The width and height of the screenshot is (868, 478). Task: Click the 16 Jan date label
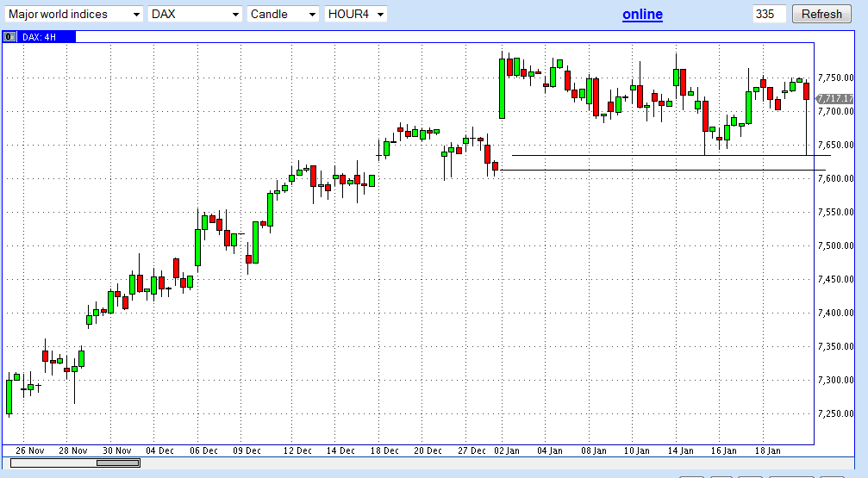[x=723, y=450]
